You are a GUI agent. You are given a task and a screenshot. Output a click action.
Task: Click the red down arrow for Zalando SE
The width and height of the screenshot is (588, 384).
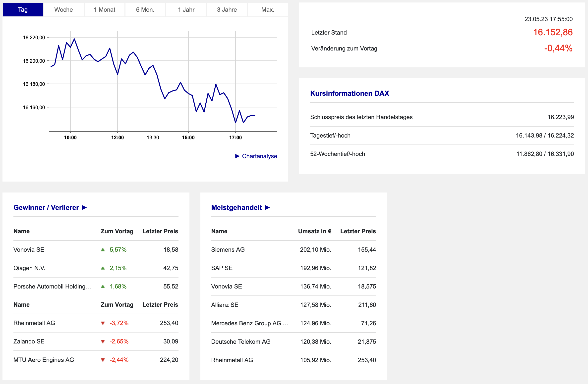[103, 341]
